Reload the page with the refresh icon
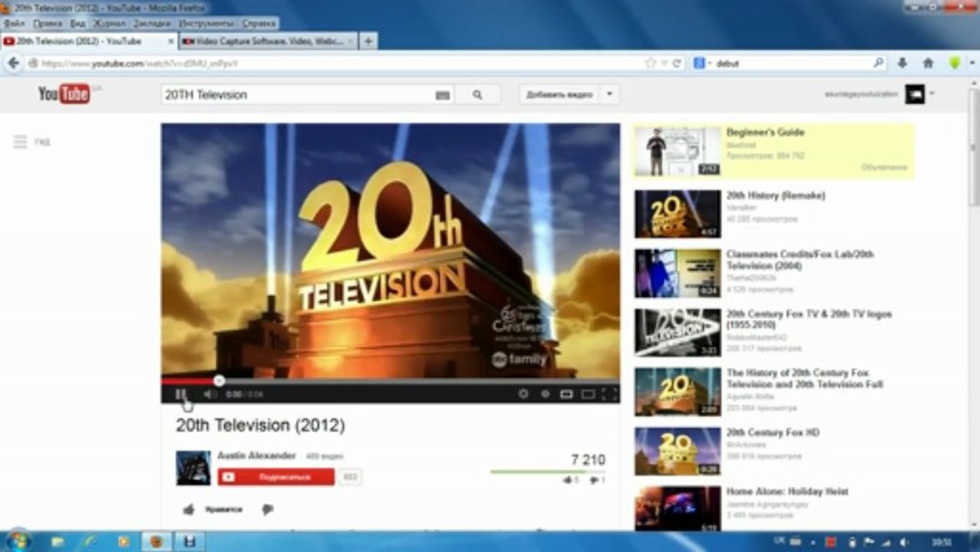The image size is (980, 552). coord(677,64)
